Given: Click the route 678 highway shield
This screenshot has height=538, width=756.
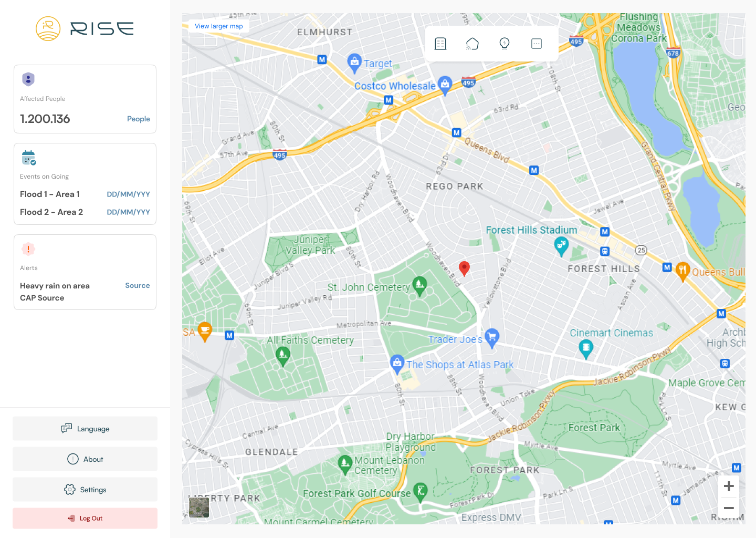Looking at the screenshot, I should click(x=673, y=53).
